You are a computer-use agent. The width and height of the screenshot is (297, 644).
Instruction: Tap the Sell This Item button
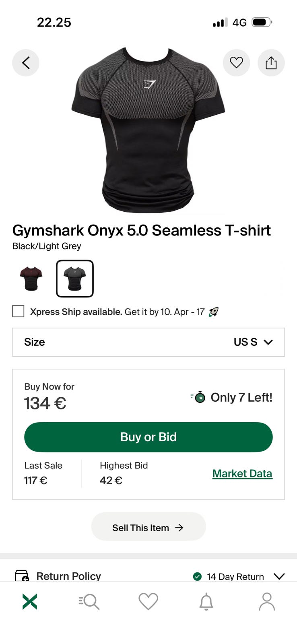coord(148,527)
